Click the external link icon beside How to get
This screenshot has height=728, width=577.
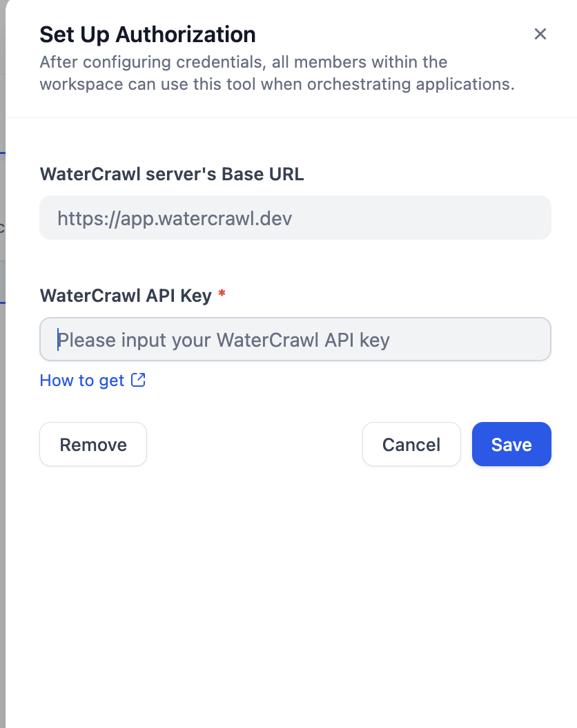139,380
